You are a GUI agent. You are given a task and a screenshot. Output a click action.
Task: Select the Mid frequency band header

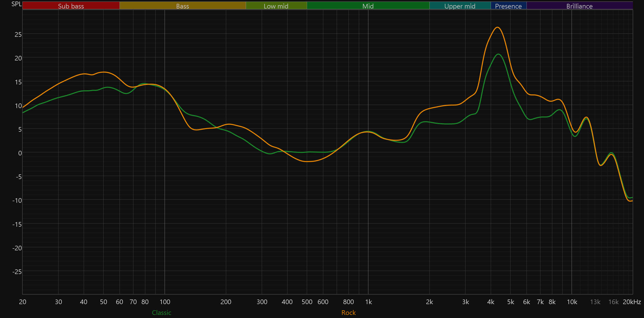pos(368,6)
